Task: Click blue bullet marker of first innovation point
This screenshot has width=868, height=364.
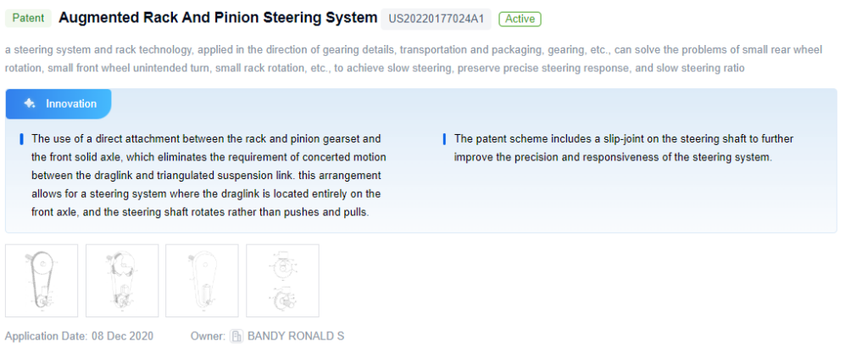Action: (21, 138)
